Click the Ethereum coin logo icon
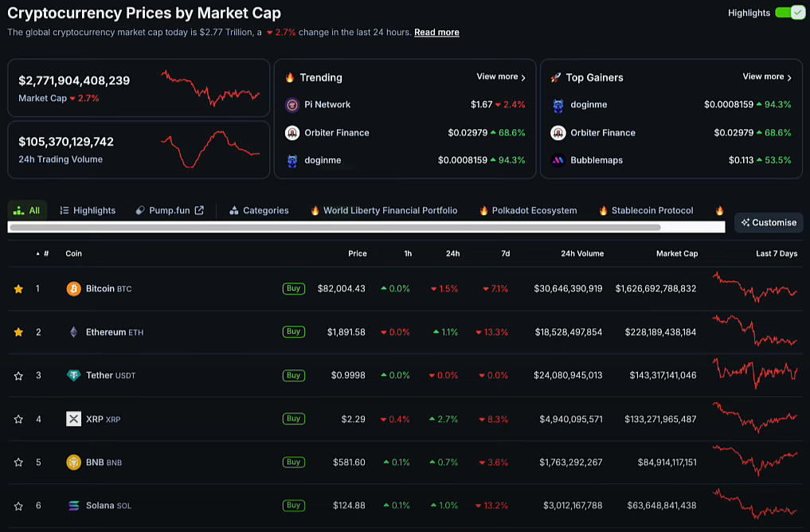This screenshot has width=810, height=532. pos(73,332)
